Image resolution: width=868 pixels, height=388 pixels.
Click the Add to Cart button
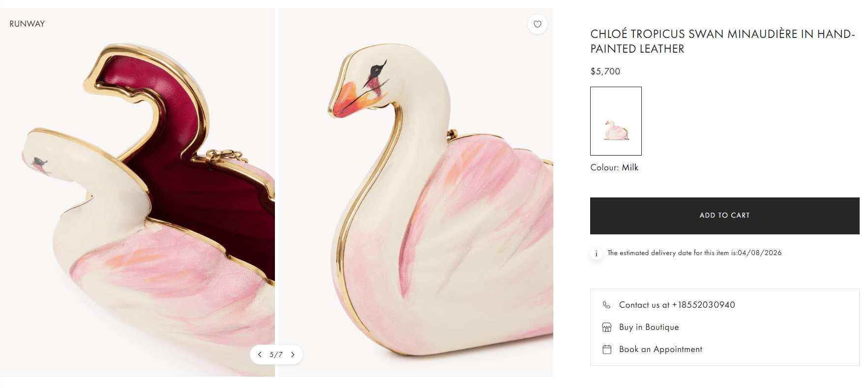[724, 216]
